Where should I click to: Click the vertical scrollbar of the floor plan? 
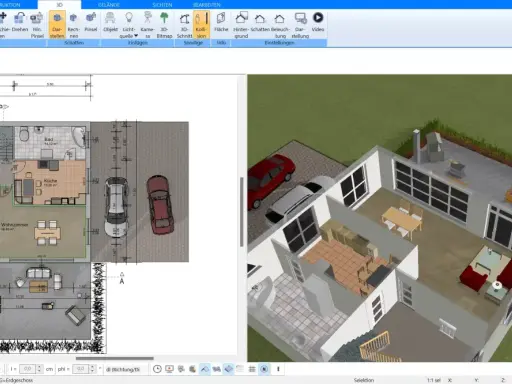coord(242,212)
